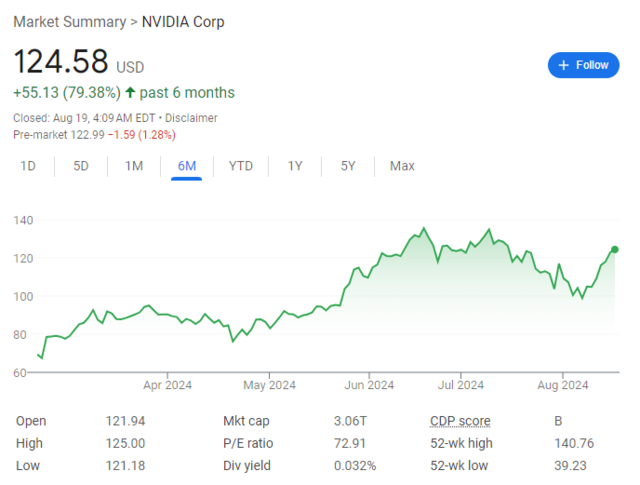Select the 1D time range tab
Screen dimensions: 640x485
[29, 166]
